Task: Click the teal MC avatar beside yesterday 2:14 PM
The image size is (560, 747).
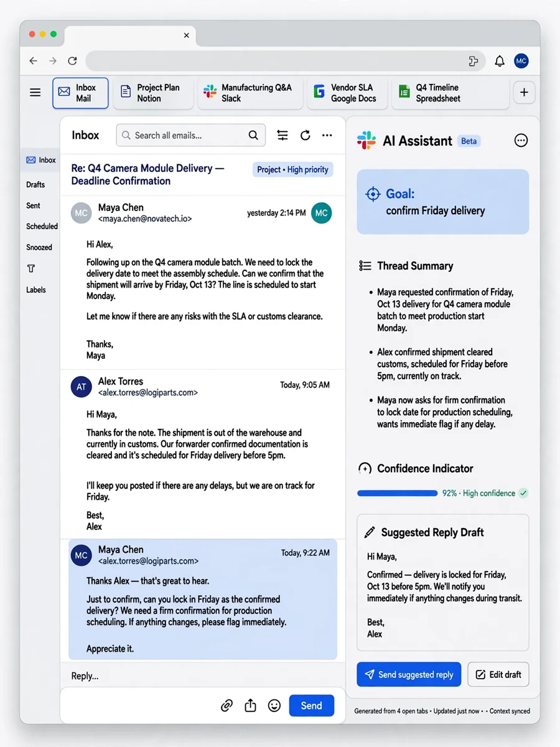Action: coord(321,213)
